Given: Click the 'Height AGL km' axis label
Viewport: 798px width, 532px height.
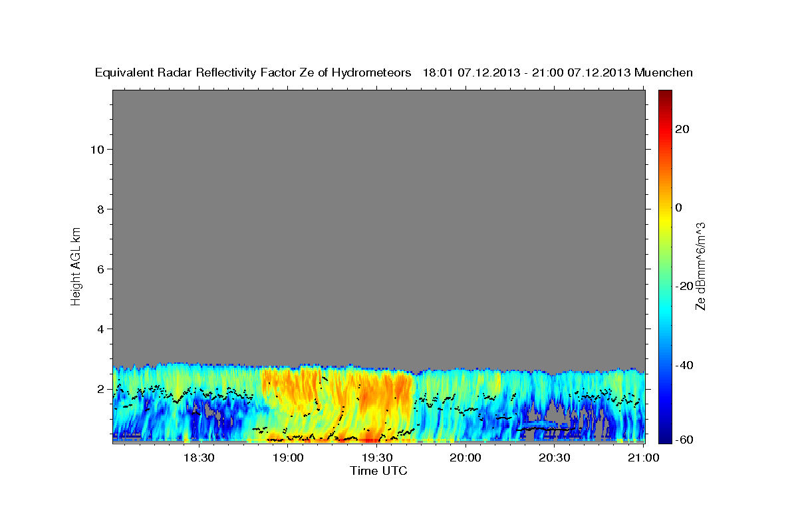Looking at the screenshot, I should 76,265.
